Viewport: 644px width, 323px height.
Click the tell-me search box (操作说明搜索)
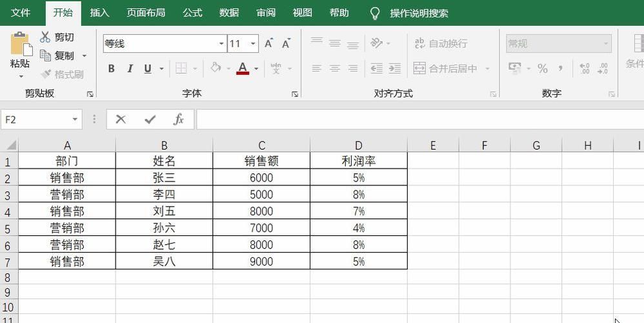point(419,13)
